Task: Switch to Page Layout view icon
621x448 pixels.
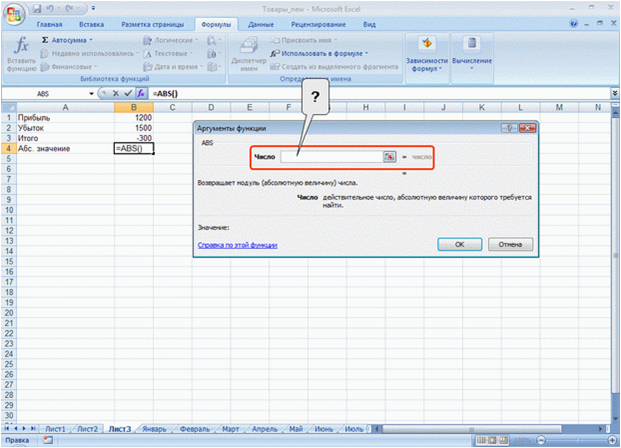Action: coord(492,440)
